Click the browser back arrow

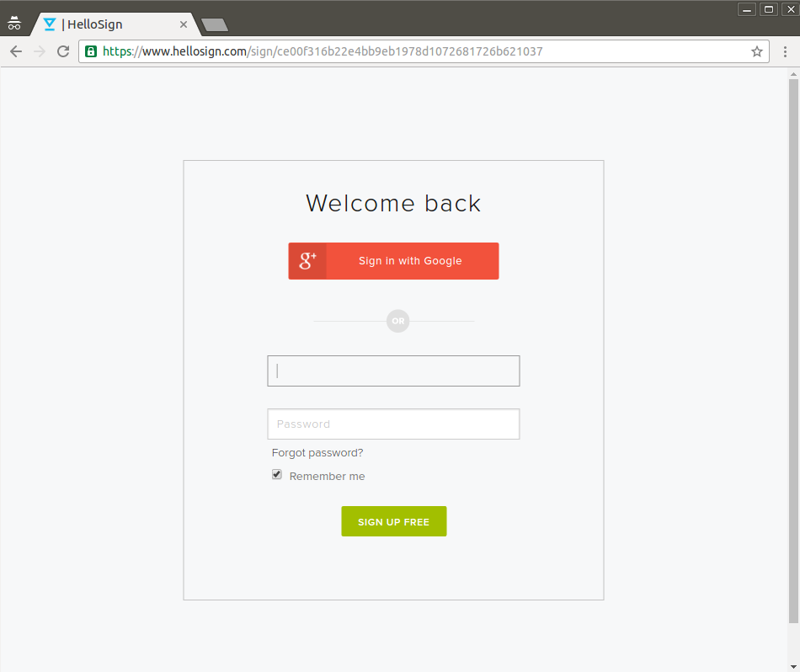[16, 51]
